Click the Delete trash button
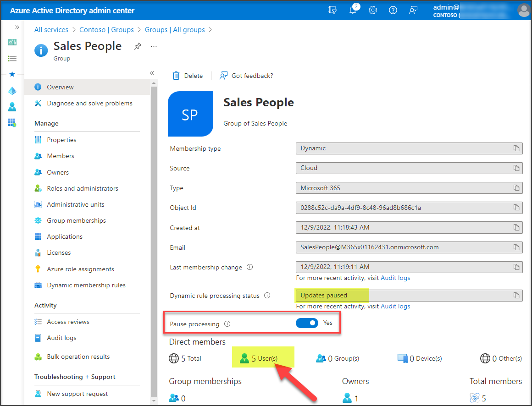Screen dimensions: 532x406 (188, 76)
